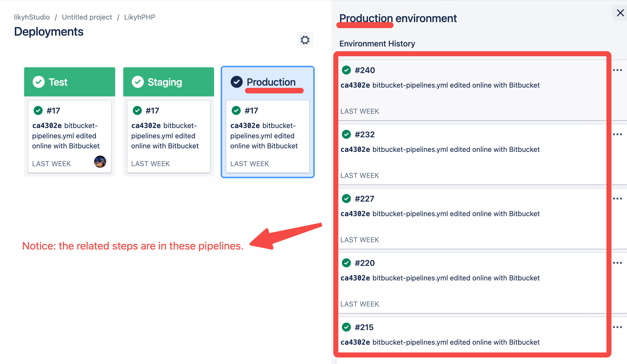Open more actions for deployment #227
The width and height of the screenshot is (627, 364).
click(x=617, y=199)
